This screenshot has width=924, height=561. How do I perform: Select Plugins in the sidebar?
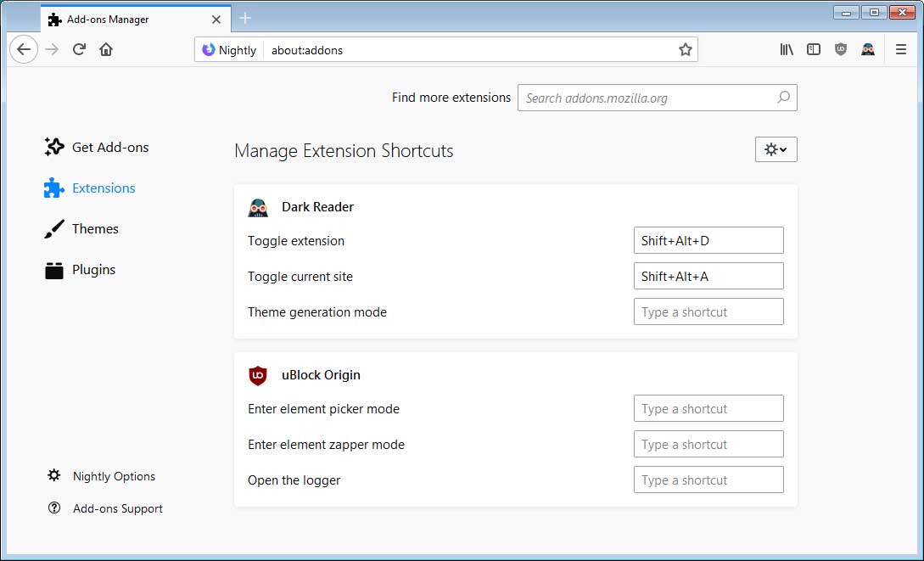point(93,269)
